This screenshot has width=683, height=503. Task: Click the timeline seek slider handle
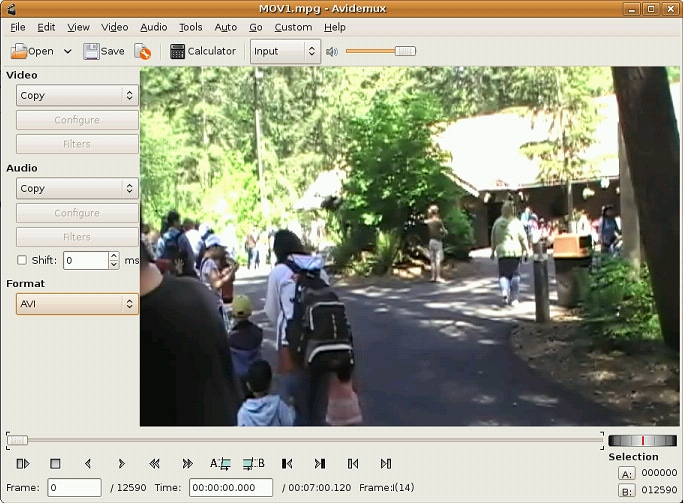tap(18, 440)
